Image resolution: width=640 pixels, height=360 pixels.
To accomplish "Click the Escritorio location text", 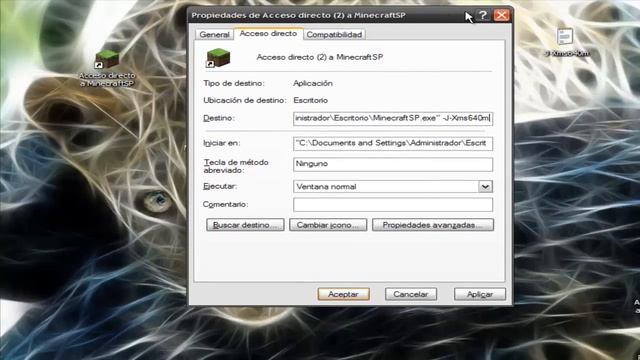I will (311, 100).
